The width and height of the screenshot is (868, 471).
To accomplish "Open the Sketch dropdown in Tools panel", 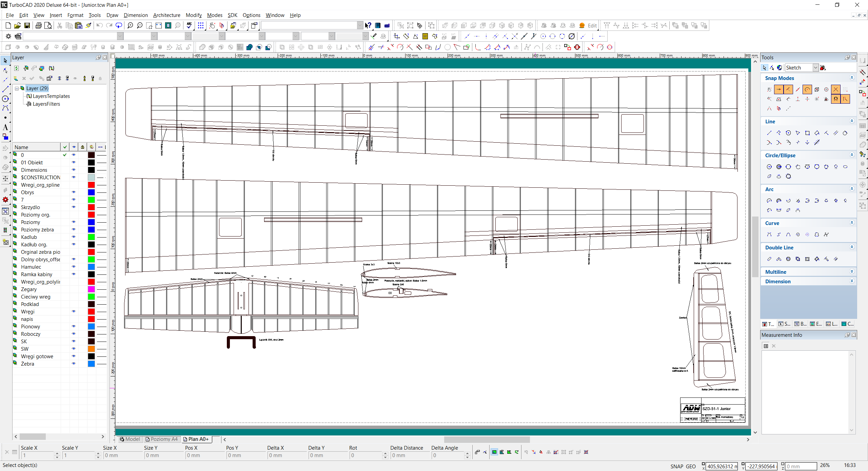I will tap(815, 68).
